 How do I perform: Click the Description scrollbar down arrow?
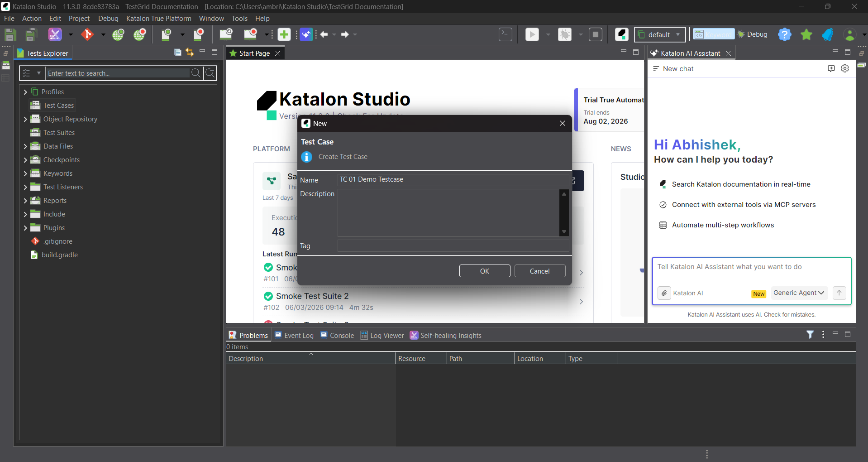(x=564, y=232)
